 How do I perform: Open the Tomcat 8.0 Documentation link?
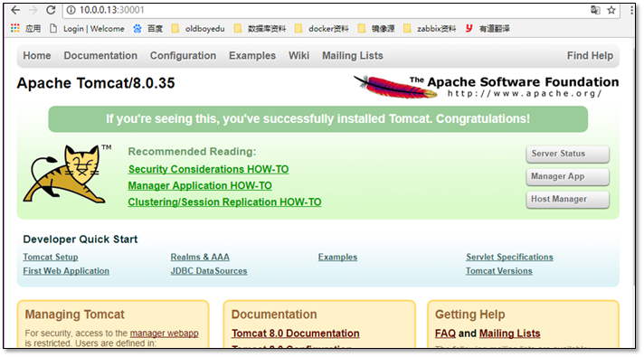coord(295,334)
